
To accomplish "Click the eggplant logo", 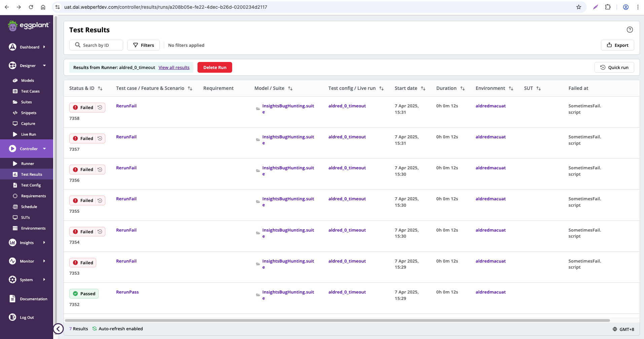I will (x=29, y=26).
